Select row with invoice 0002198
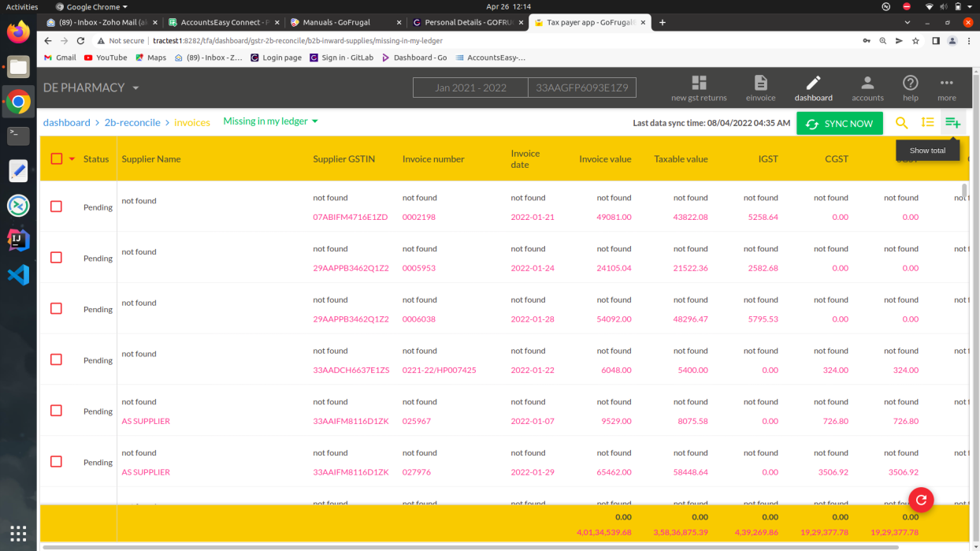This screenshot has width=980, height=551. coord(56,207)
